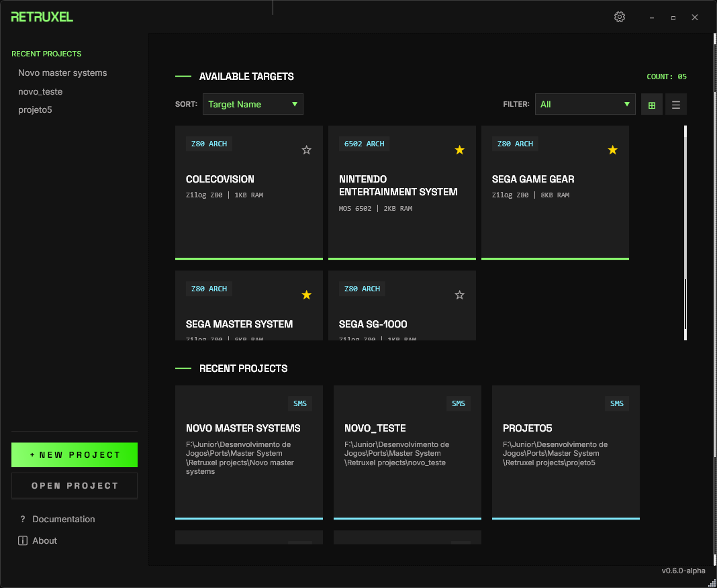
Task: Switch to grid view layout
Action: coord(651,105)
